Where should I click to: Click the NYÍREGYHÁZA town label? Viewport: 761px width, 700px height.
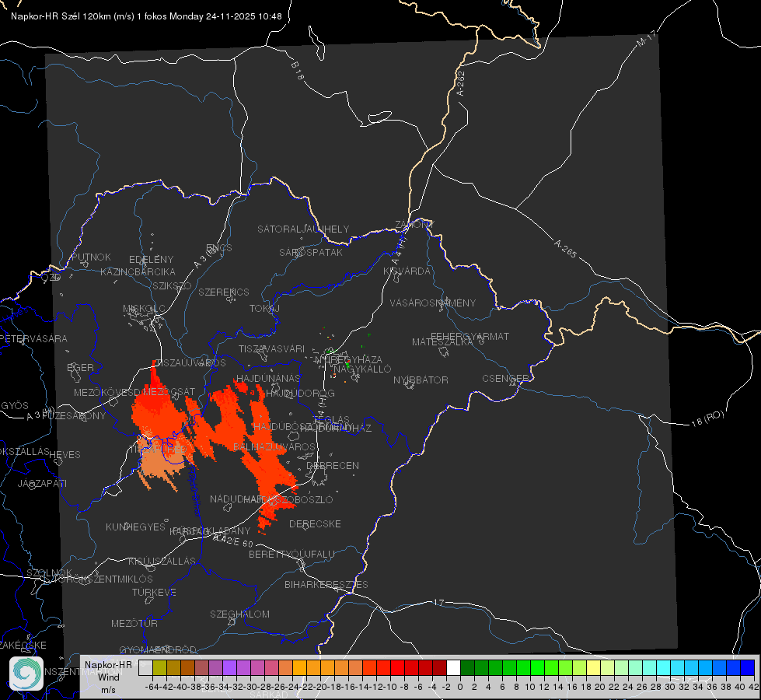coord(348,360)
